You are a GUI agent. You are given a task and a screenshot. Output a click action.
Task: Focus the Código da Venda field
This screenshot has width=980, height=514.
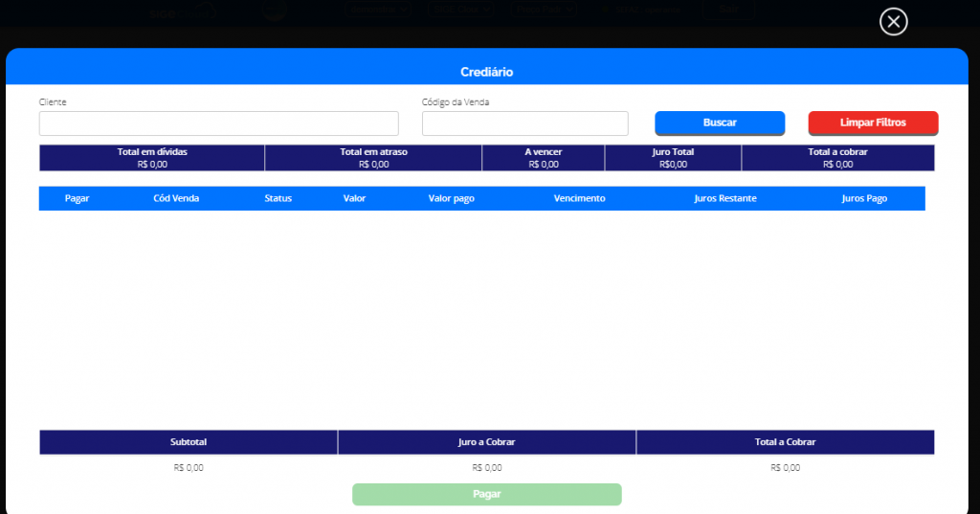(x=524, y=123)
